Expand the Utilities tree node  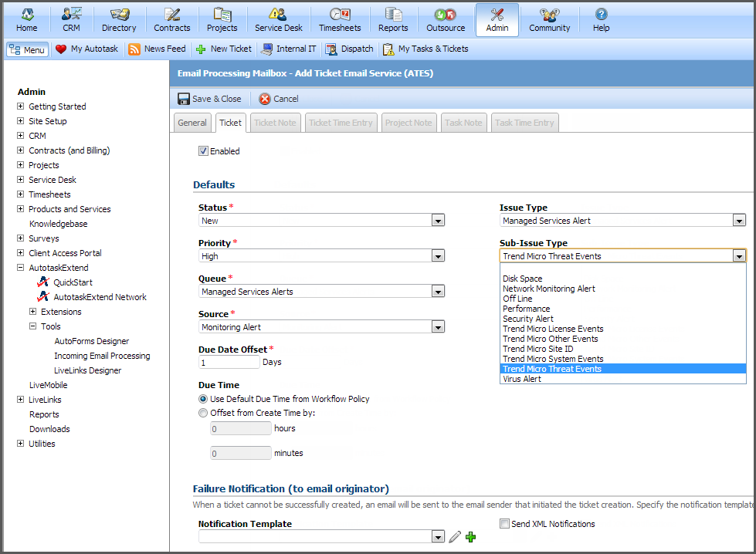[21, 444]
